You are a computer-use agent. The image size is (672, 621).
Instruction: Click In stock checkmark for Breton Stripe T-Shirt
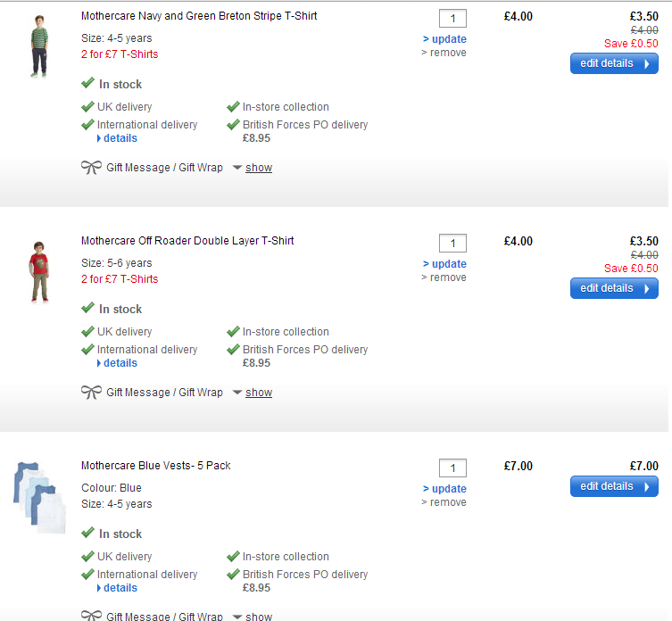[87, 83]
